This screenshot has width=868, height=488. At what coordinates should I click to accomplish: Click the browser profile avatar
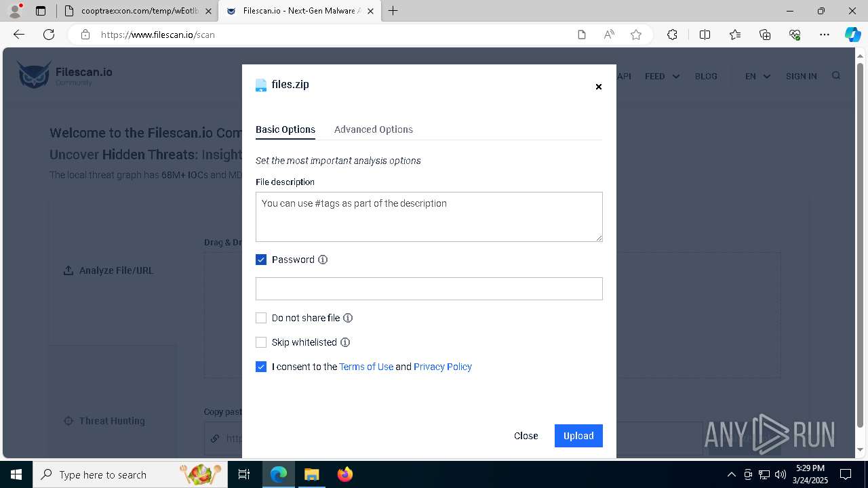[15, 11]
